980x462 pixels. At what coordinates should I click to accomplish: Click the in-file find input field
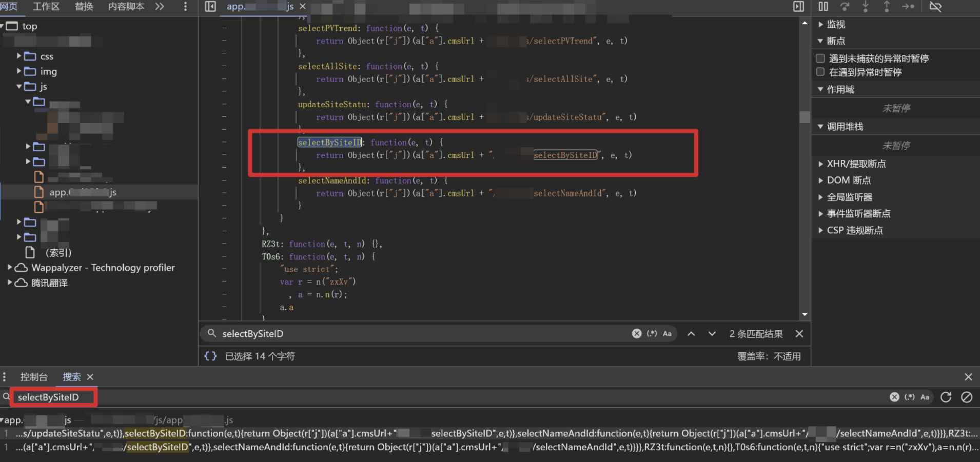coord(423,334)
